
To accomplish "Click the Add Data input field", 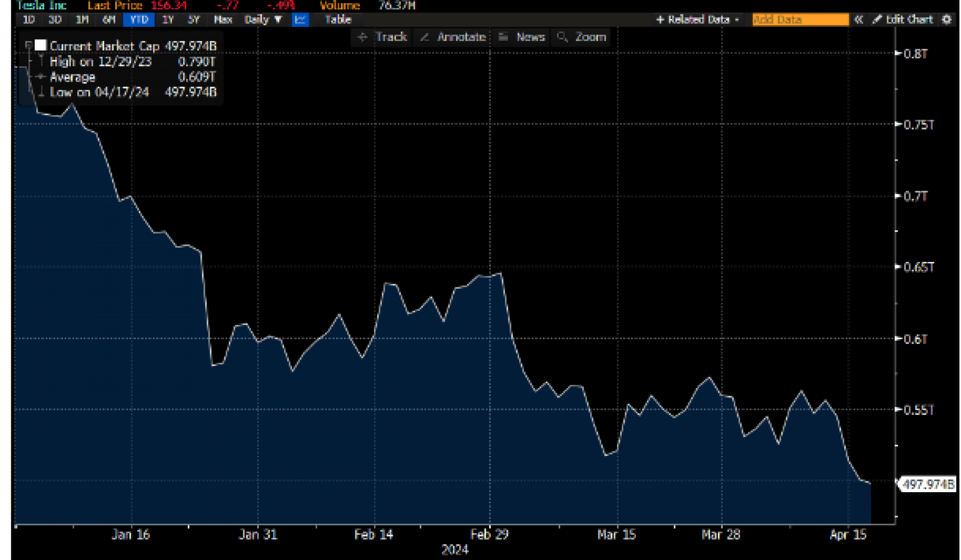I will click(x=800, y=20).
